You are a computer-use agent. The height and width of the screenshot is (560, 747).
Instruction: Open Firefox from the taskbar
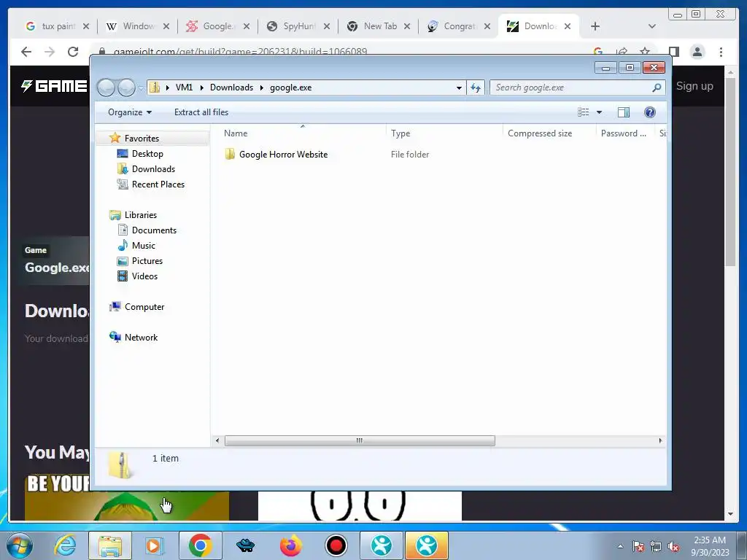pyautogui.click(x=290, y=545)
